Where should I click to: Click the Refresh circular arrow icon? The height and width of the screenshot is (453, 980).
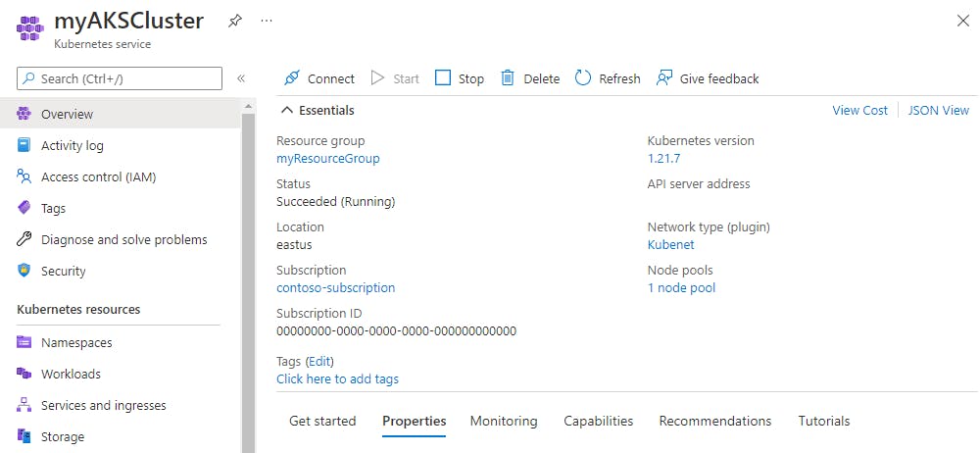click(x=582, y=78)
